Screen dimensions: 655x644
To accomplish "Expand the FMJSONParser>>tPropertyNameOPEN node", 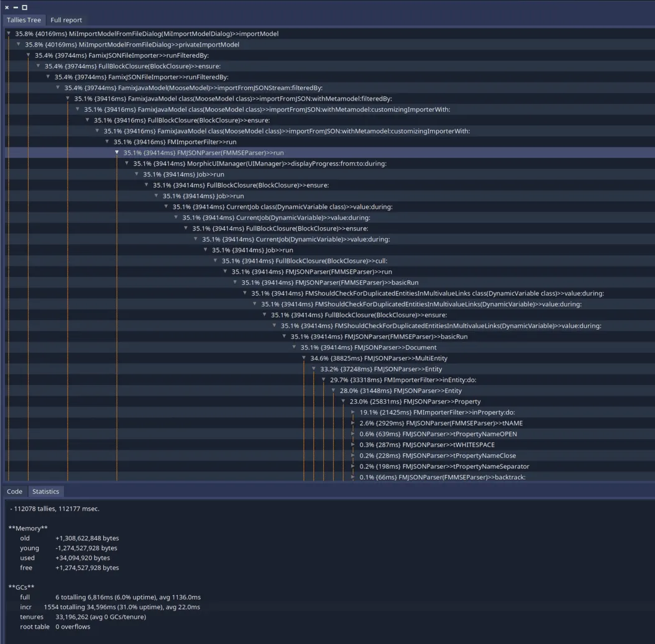I will (353, 433).
